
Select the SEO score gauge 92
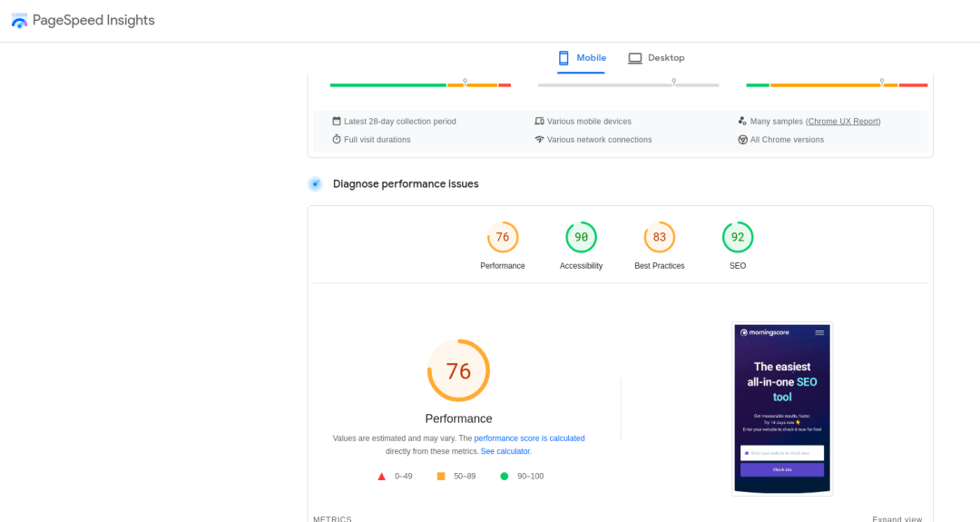click(x=738, y=238)
